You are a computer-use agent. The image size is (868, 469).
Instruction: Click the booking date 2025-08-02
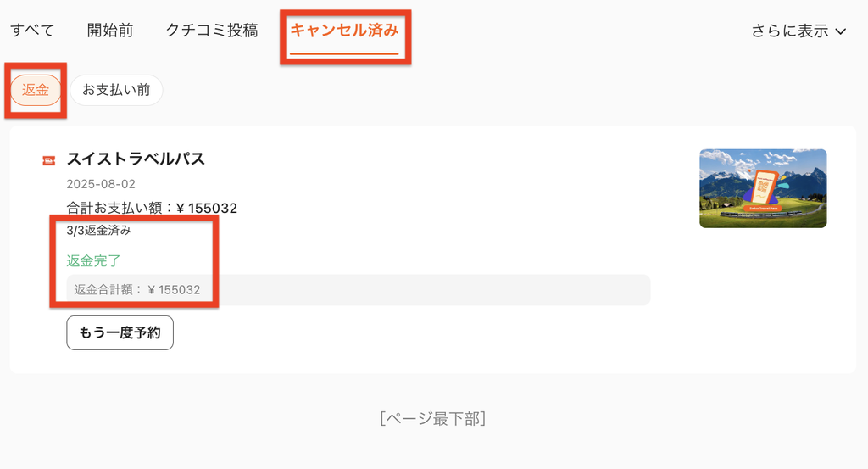click(101, 184)
